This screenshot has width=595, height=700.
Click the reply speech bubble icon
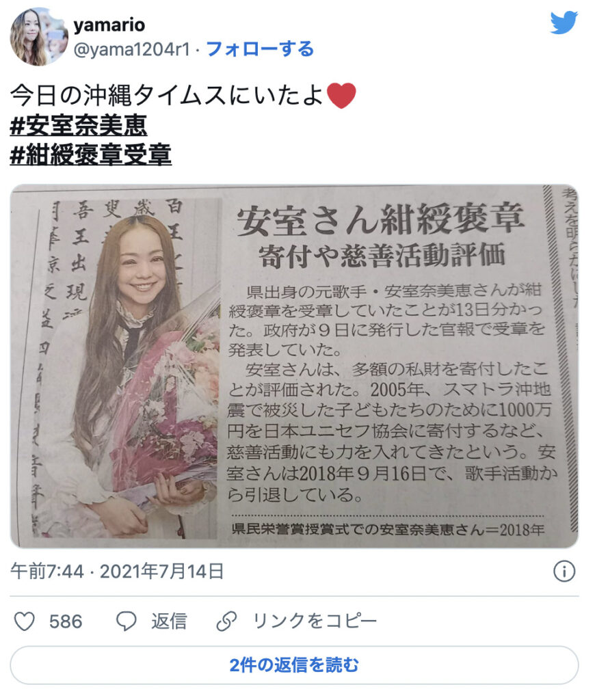click(x=126, y=621)
